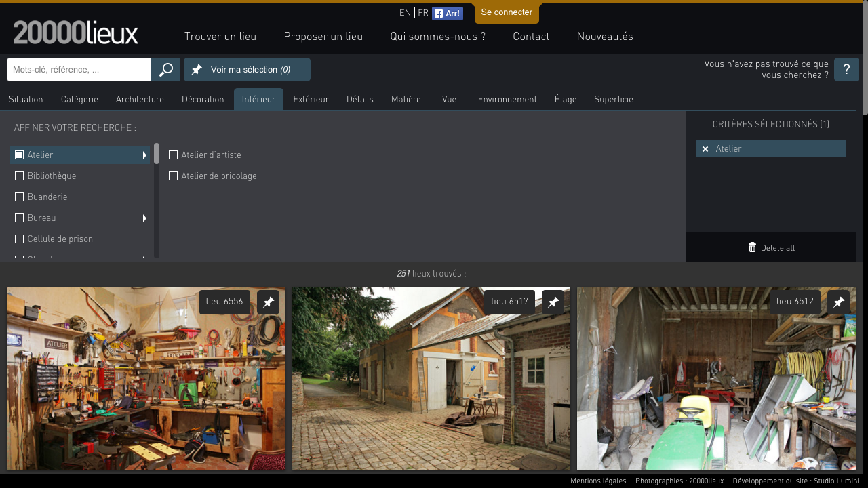868x488 pixels.
Task: Open the Architecture filter tab
Action: [x=140, y=100]
